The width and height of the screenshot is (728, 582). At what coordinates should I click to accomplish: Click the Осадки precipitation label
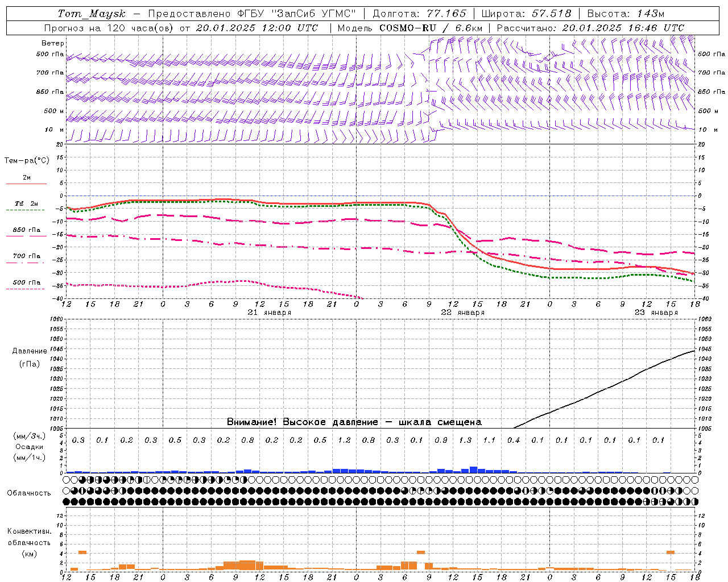(30, 447)
